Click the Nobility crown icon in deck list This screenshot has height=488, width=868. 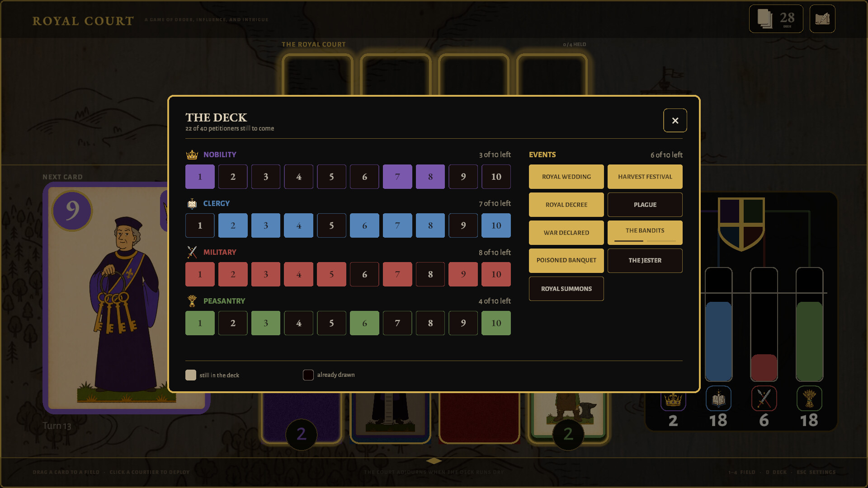(192, 155)
